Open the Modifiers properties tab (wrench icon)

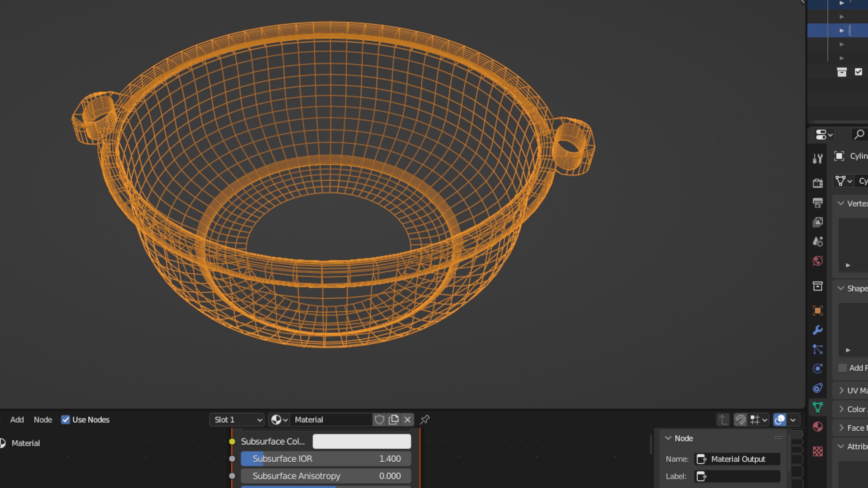click(x=817, y=330)
